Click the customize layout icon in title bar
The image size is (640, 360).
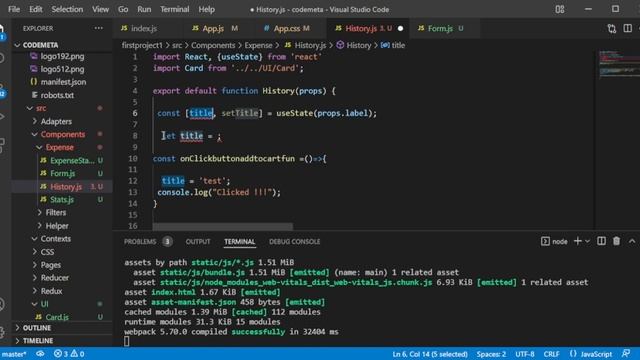click(560, 9)
